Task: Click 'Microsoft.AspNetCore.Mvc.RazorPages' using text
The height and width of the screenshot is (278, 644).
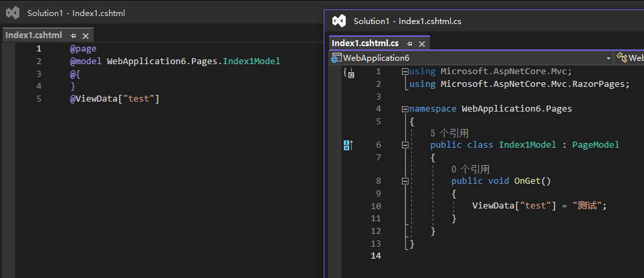Action: (533, 84)
